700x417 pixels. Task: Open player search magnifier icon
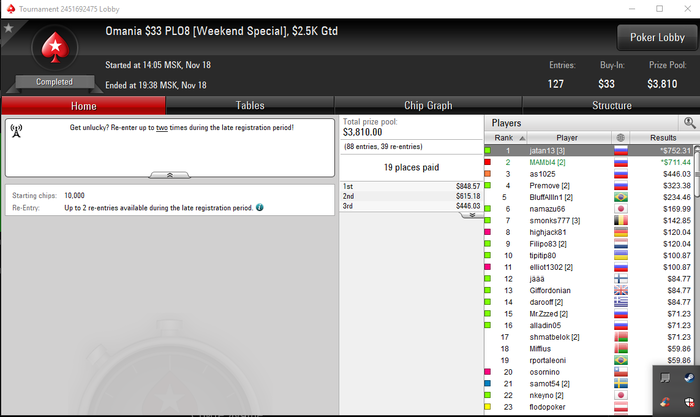tap(689, 123)
